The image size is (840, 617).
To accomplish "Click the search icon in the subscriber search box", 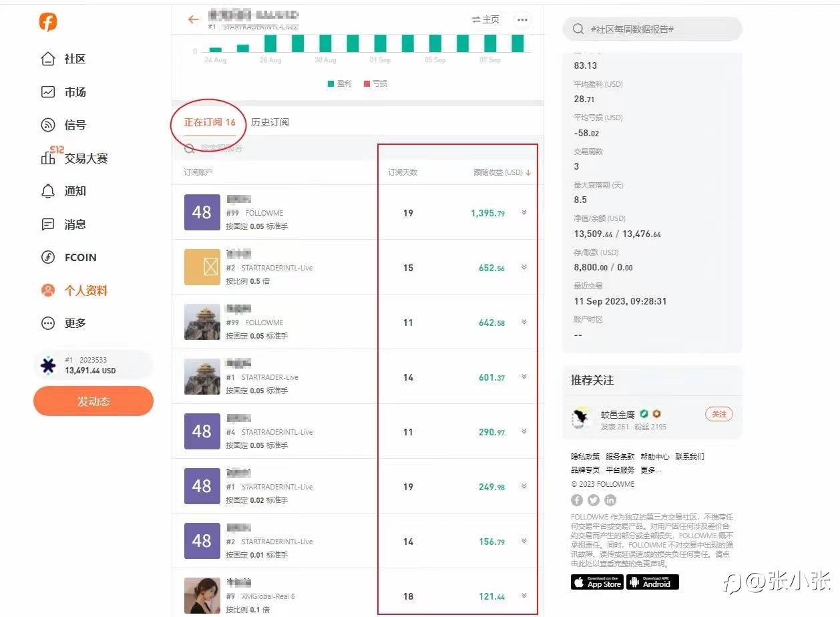I will [x=190, y=148].
